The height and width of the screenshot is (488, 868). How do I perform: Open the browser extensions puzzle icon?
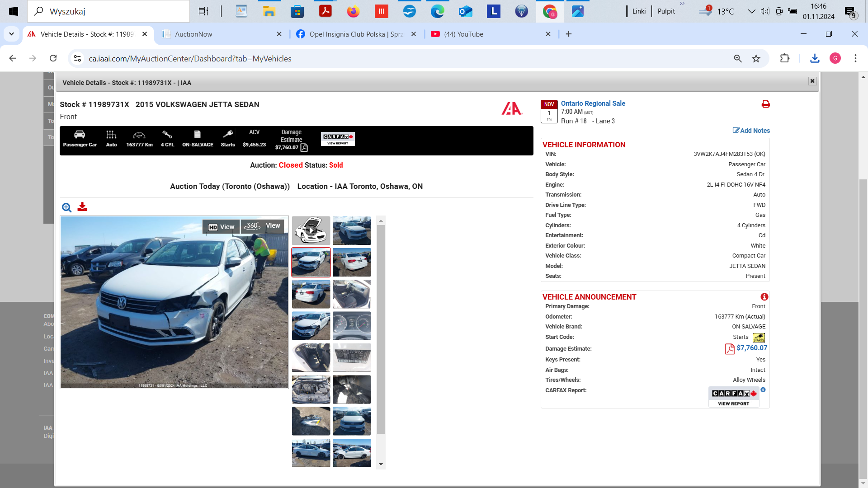click(785, 58)
